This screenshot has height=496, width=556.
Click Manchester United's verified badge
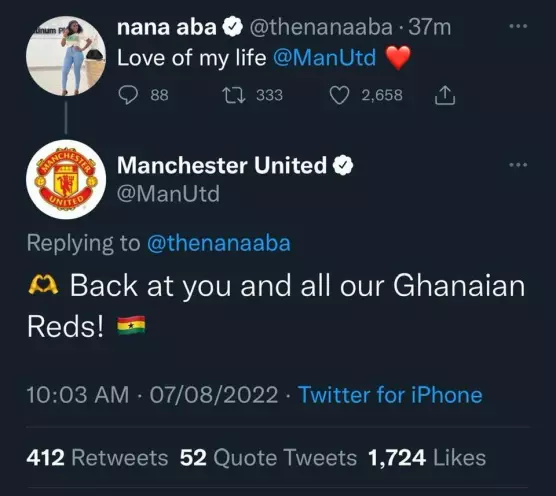click(x=343, y=165)
